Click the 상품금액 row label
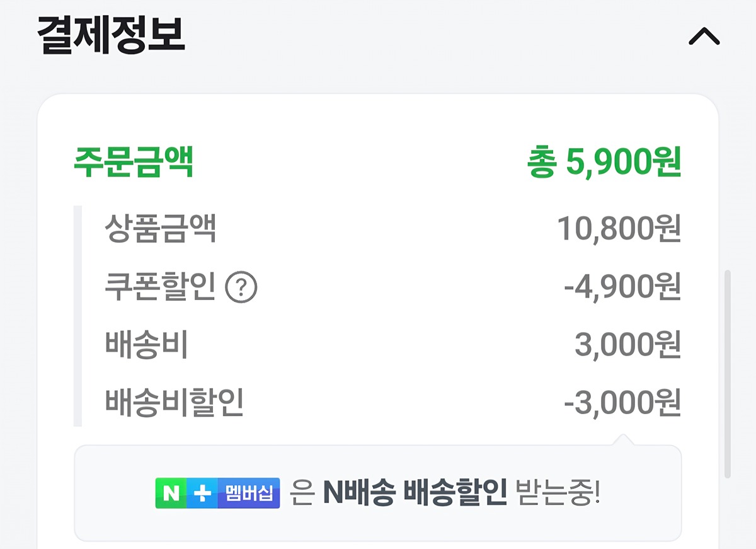756x549 pixels. tap(161, 229)
